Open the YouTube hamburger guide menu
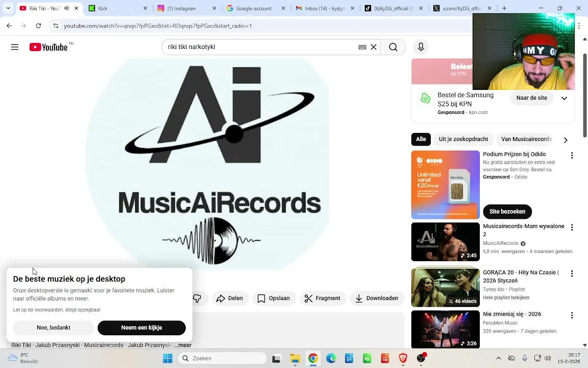The height and width of the screenshot is (368, 588). click(15, 47)
